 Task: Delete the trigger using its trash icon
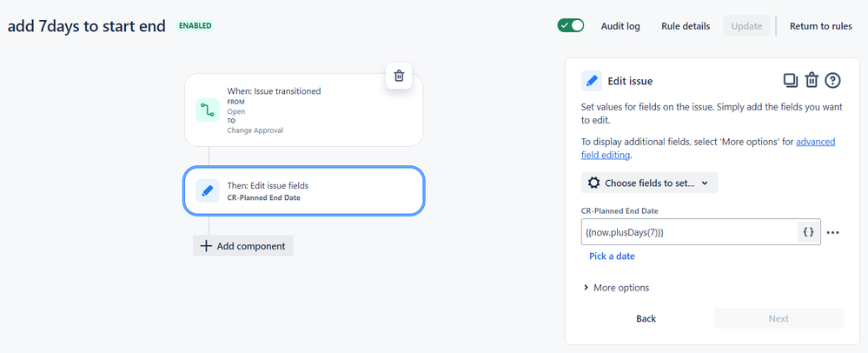(399, 76)
